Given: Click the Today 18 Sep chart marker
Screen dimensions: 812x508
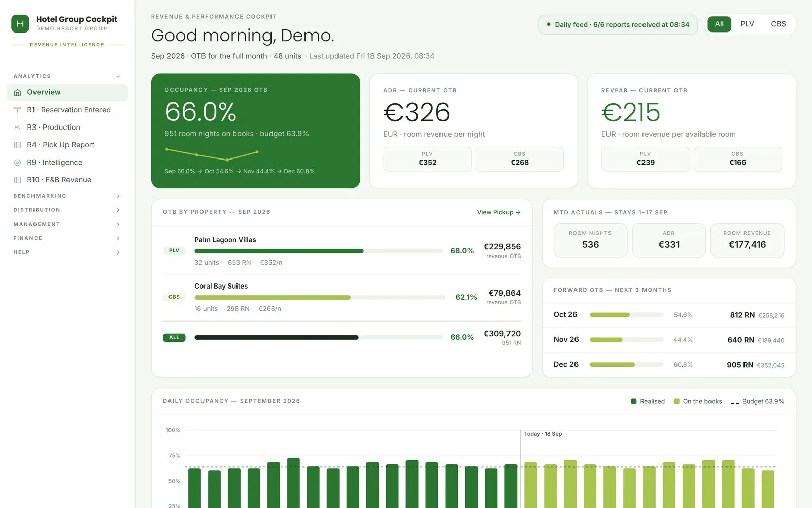Looking at the screenshot, I should point(543,434).
